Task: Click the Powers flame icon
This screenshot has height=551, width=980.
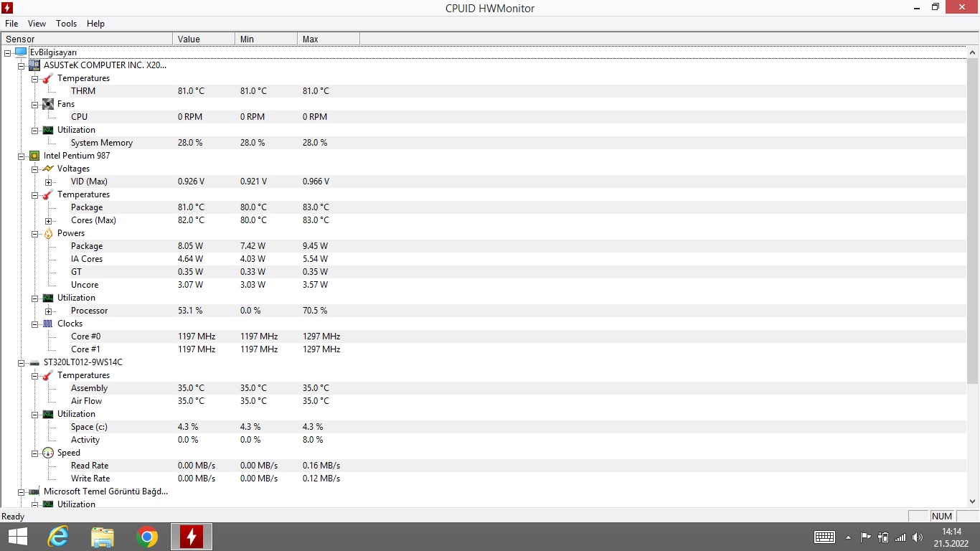Action: pyautogui.click(x=48, y=233)
